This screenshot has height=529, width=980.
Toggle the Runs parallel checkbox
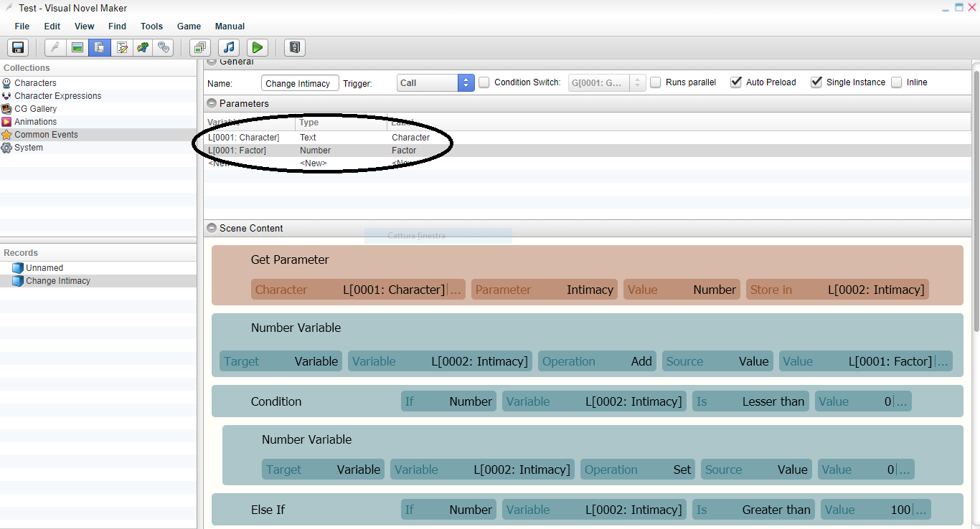tap(656, 82)
